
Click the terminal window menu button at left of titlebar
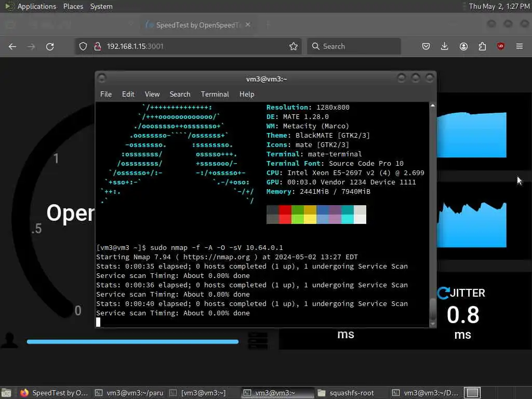tap(102, 78)
